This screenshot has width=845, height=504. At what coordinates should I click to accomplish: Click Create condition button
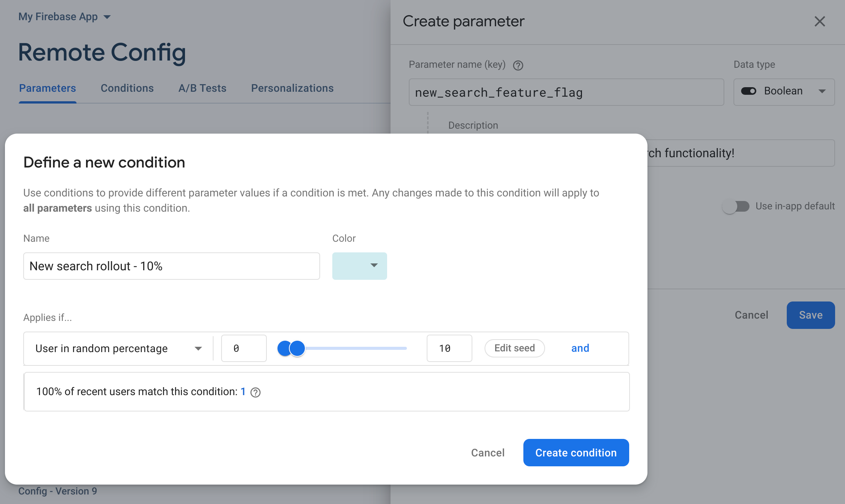tap(576, 452)
